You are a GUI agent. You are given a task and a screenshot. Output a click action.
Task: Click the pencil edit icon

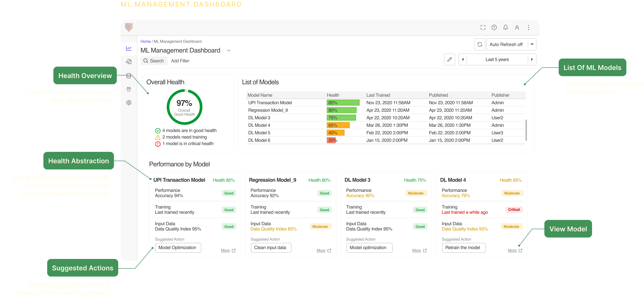449,59
